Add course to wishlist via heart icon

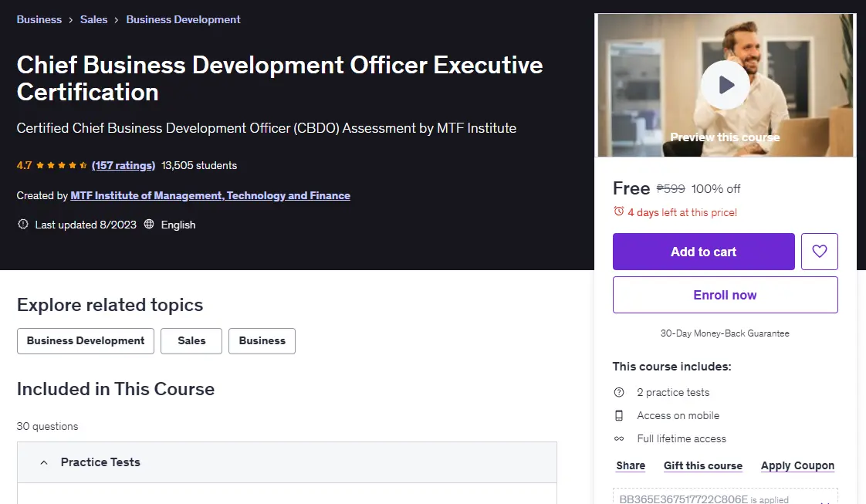(819, 252)
